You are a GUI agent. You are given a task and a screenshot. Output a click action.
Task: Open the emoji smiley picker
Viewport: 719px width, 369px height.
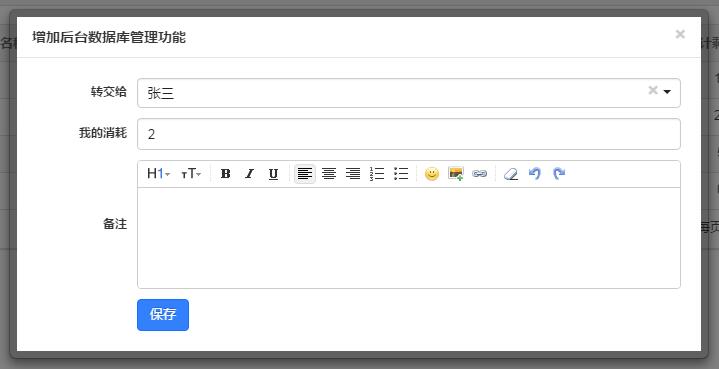click(x=431, y=174)
